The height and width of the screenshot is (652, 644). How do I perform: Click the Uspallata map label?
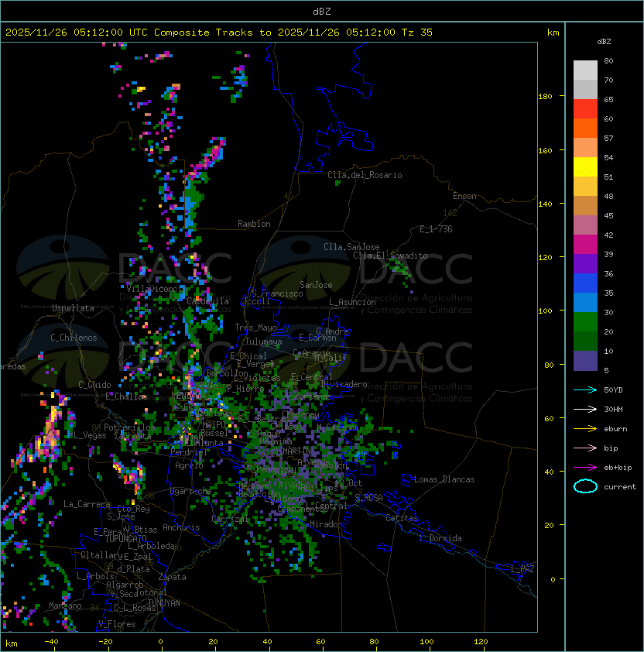coord(73,308)
